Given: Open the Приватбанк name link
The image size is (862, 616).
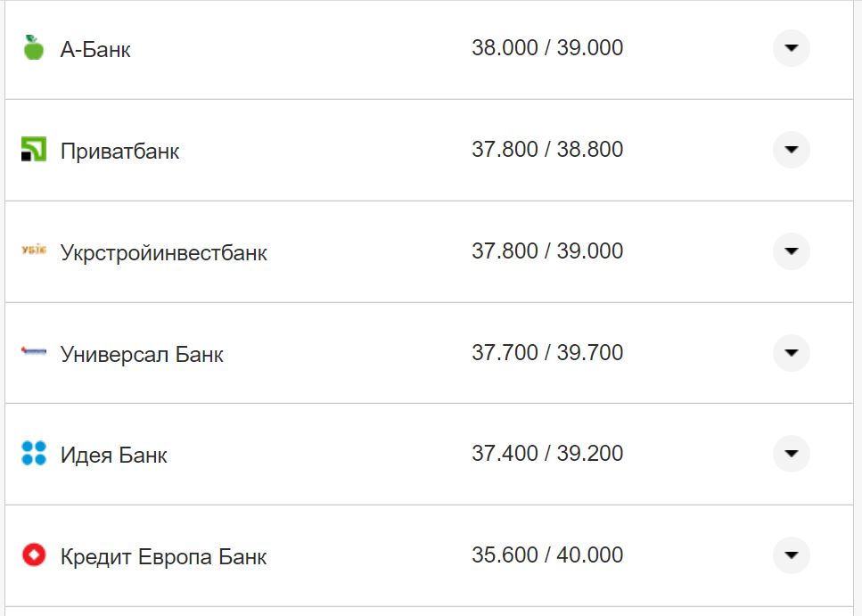Looking at the screenshot, I should (x=119, y=152).
